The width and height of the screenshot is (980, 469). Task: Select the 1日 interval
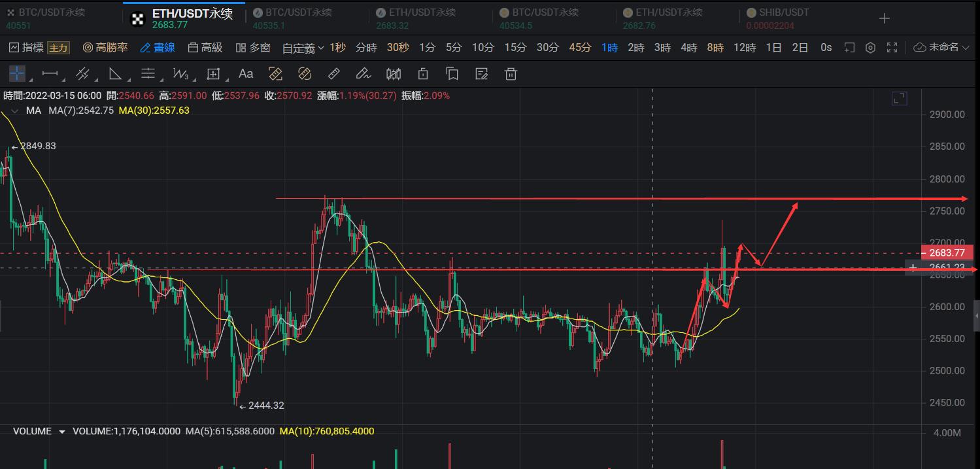point(773,47)
